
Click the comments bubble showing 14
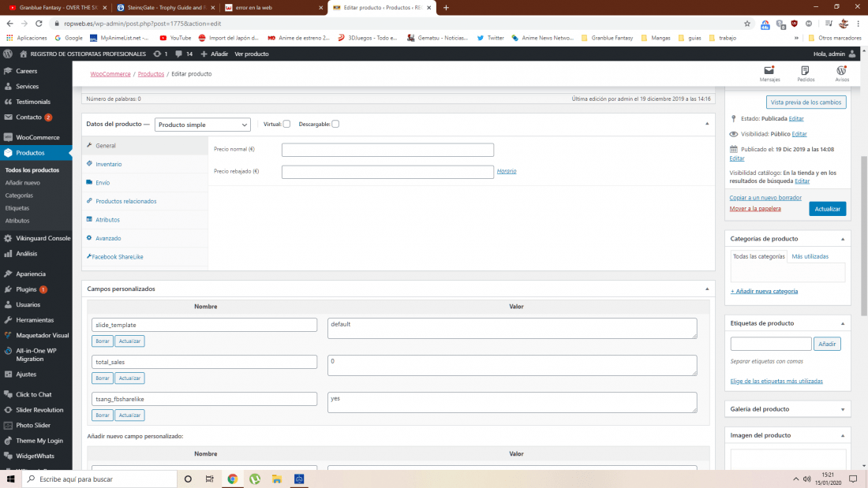click(x=184, y=54)
